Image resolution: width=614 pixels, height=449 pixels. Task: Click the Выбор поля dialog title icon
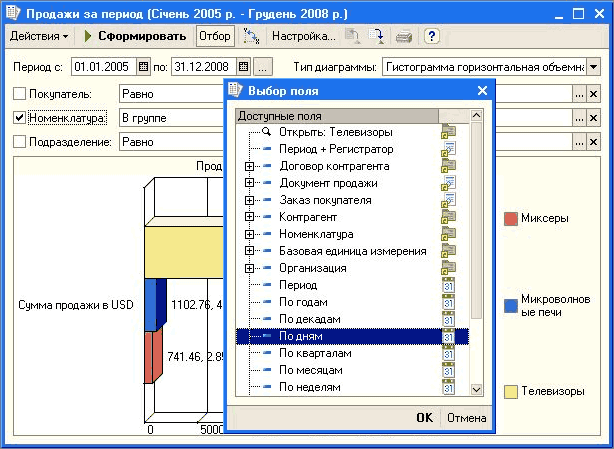coord(236,90)
